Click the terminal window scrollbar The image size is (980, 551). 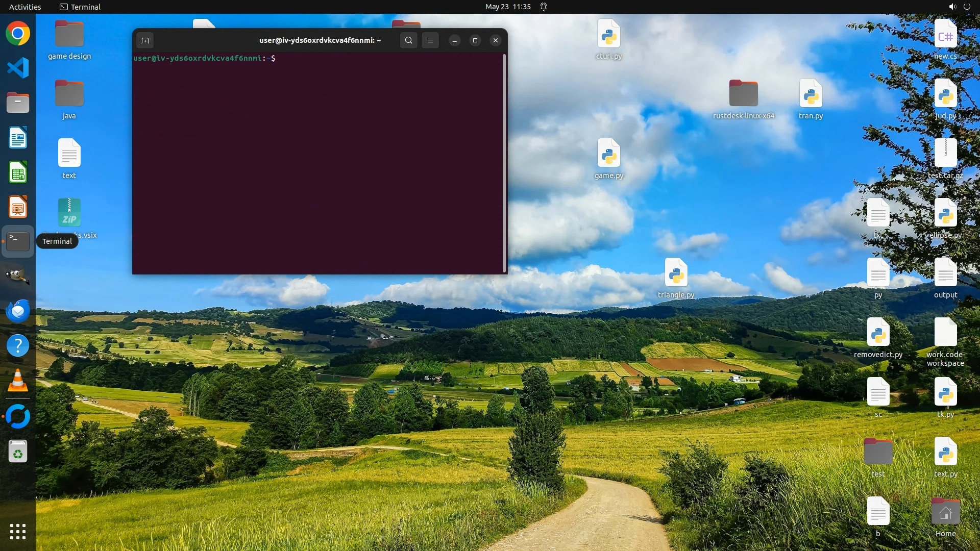click(x=504, y=163)
